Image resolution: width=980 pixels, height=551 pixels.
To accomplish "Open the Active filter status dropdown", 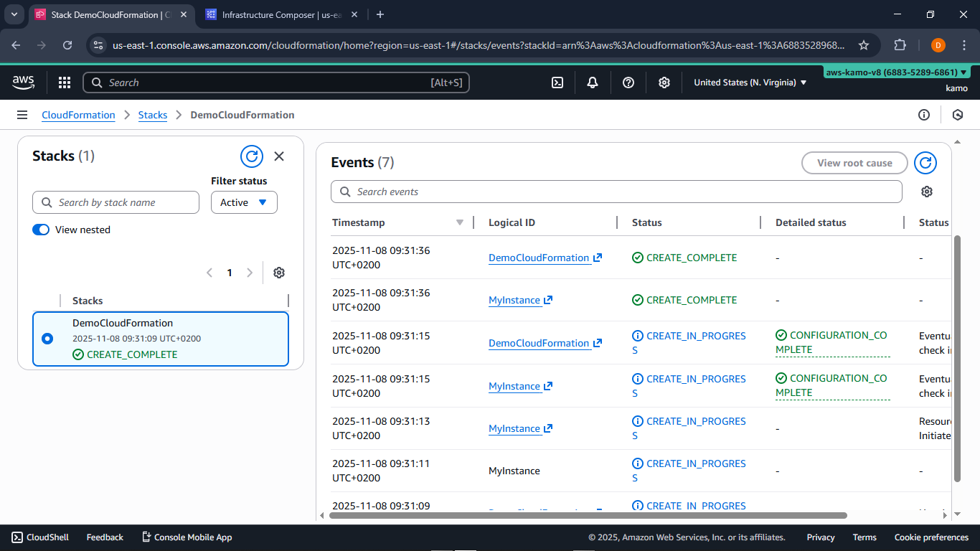I will pos(244,202).
